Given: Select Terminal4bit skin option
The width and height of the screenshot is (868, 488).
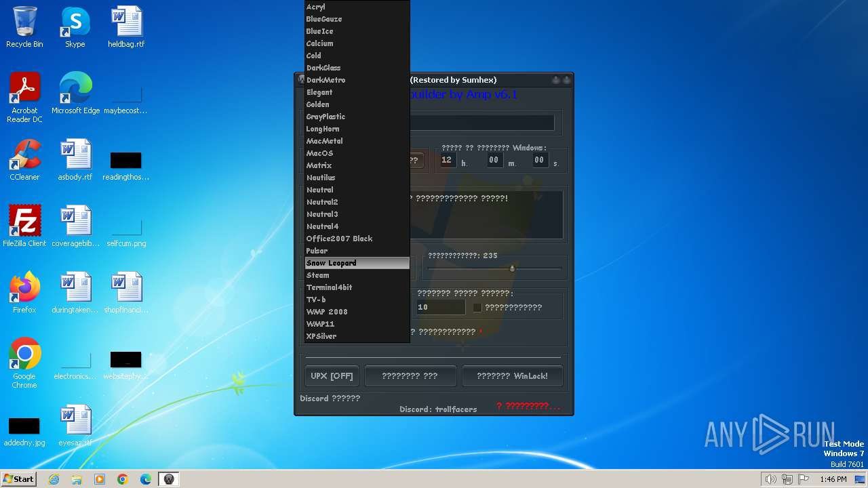Looking at the screenshot, I should pyautogui.click(x=357, y=287).
